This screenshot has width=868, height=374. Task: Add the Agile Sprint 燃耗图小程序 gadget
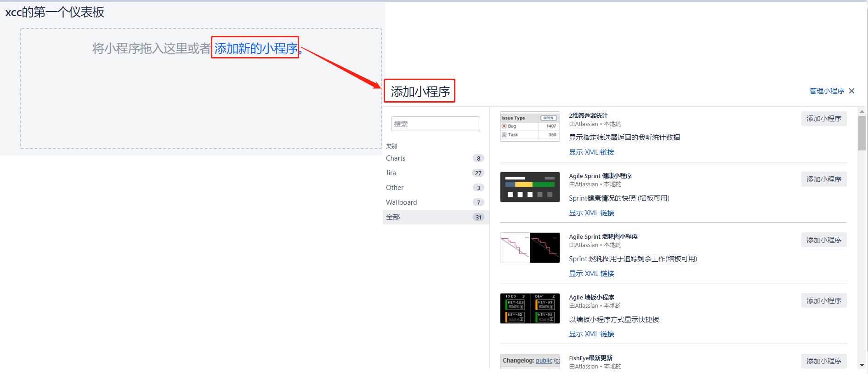[x=824, y=240]
